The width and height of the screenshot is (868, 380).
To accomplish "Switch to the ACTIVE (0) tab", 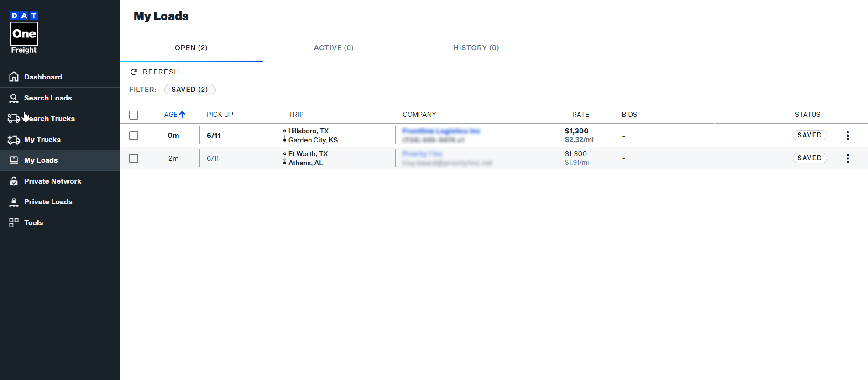I will 334,48.
